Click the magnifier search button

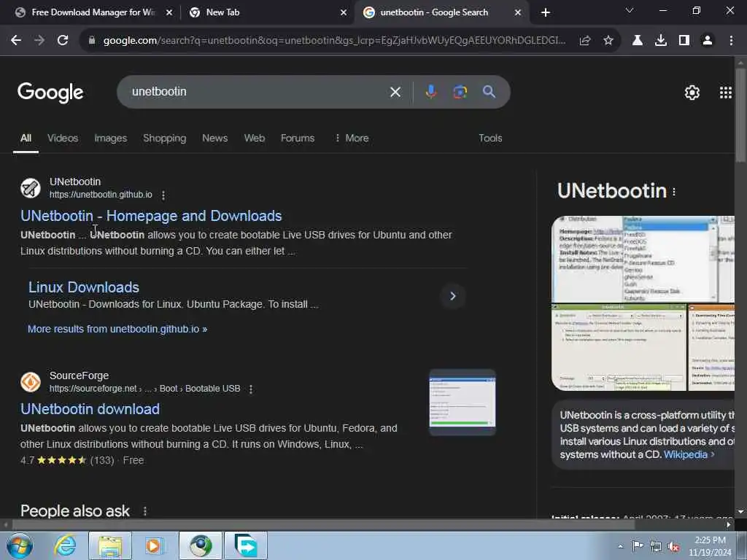click(489, 92)
